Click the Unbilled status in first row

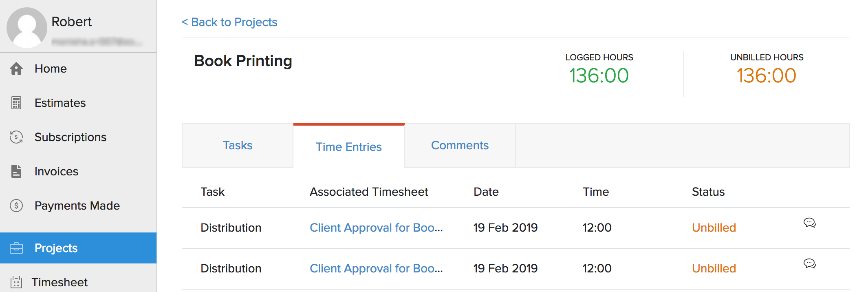tap(714, 228)
